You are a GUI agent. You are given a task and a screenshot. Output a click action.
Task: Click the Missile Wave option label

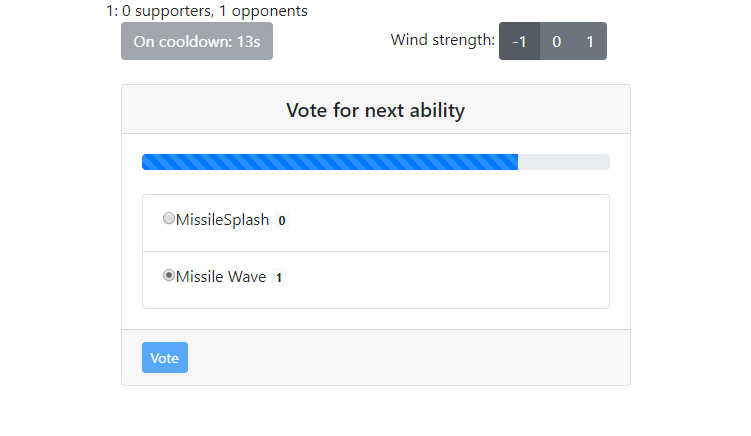(221, 277)
